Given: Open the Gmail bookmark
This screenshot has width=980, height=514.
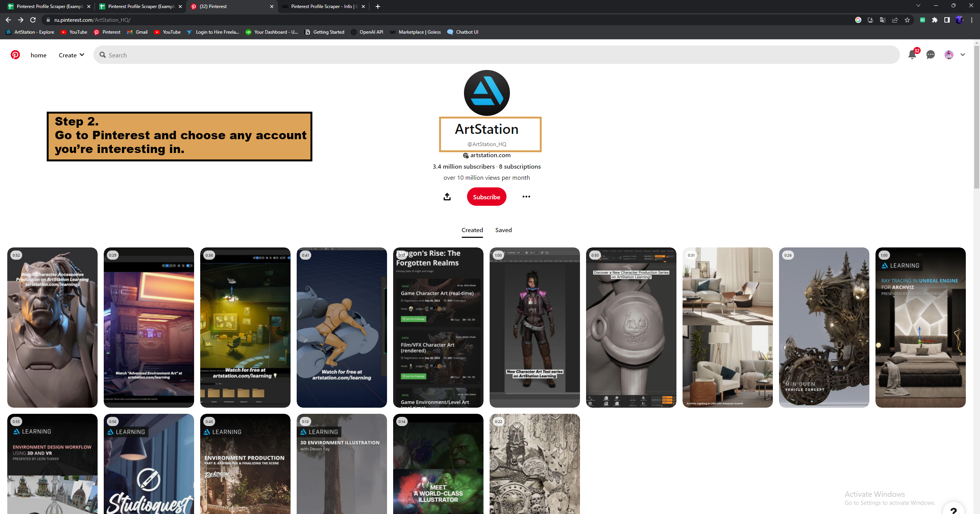Looking at the screenshot, I should click(137, 32).
